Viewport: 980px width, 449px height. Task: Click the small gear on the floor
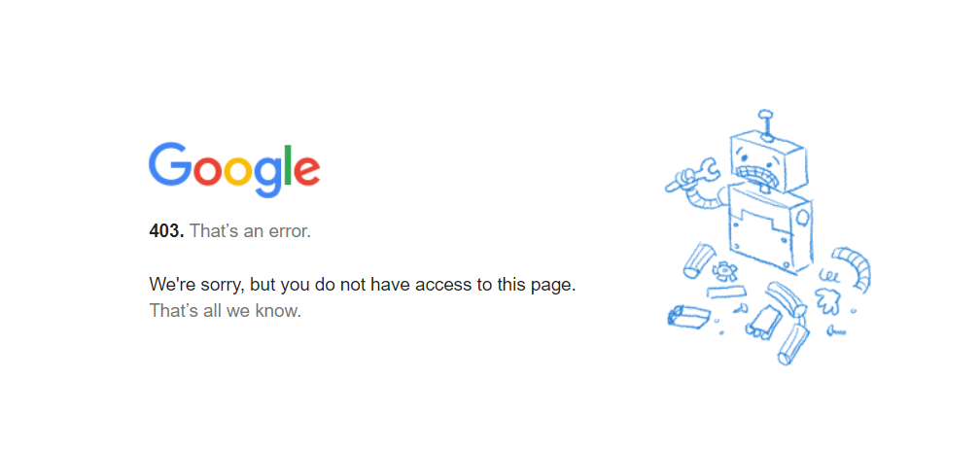pyautogui.click(x=724, y=271)
